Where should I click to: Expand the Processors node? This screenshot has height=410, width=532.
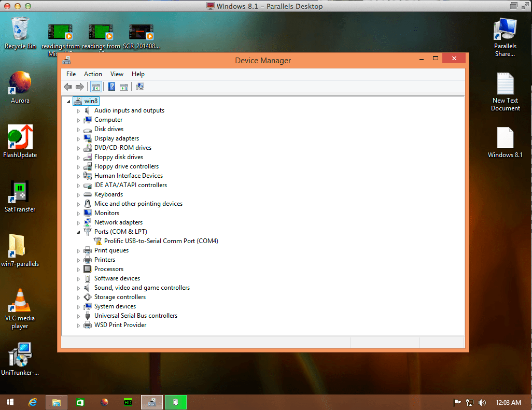click(78, 270)
